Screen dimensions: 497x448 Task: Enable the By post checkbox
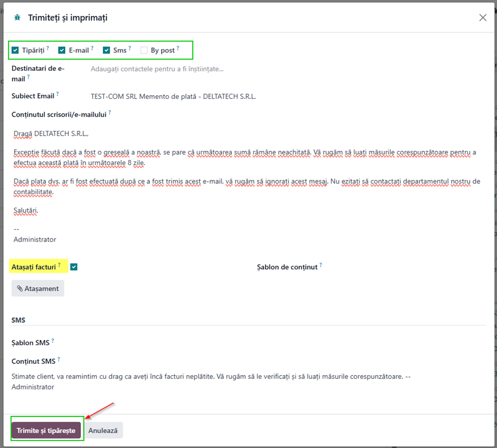[144, 50]
